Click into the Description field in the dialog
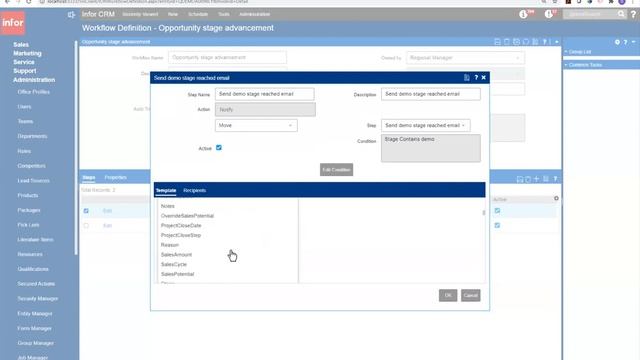 [x=431, y=94]
